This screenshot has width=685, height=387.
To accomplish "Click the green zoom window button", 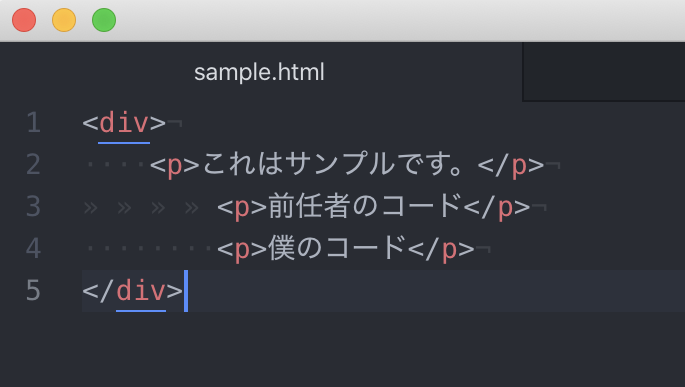I will (104, 20).
